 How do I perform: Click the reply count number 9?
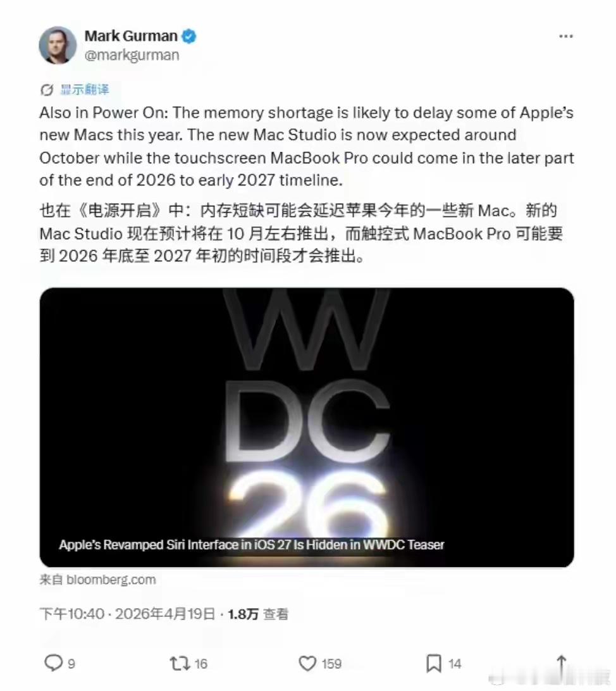point(71,664)
